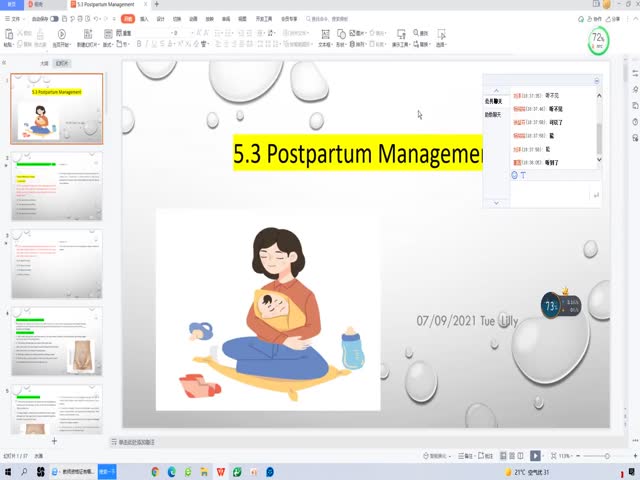Switch to Slide Sorter view in status bar
Viewport: 640px width, 480px height.
pyautogui.click(x=512, y=456)
